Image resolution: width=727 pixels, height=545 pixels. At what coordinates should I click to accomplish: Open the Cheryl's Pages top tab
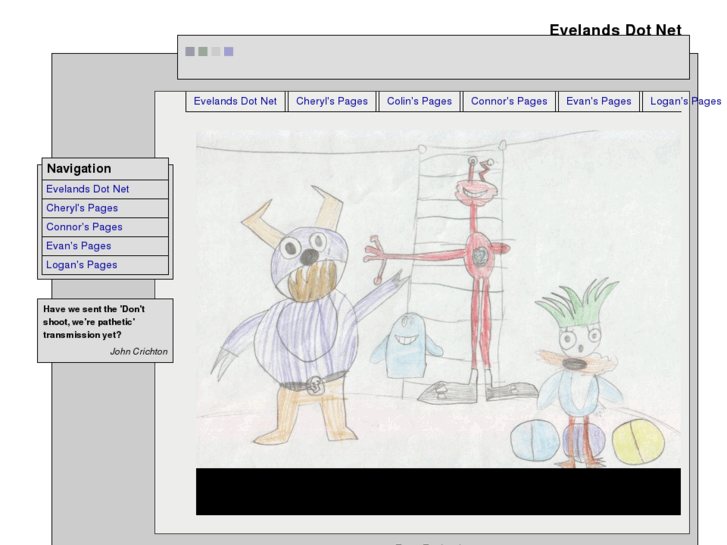point(332,101)
